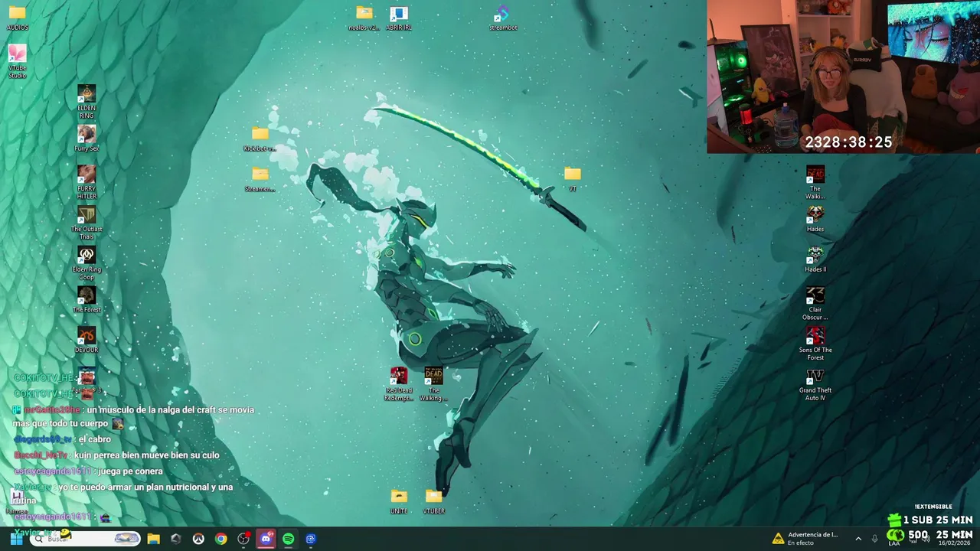
Task: Open the AUDIOS folder on the desktop
Action: 17,17
